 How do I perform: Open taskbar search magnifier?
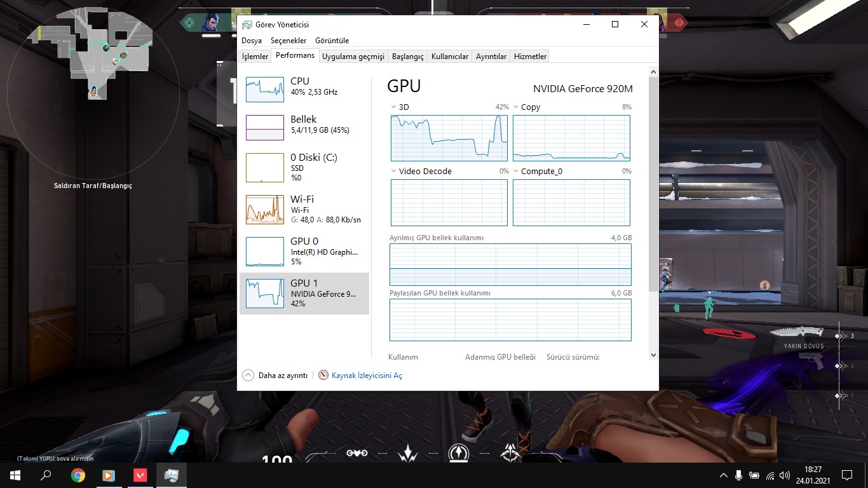pyautogui.click(x=46, y=475)
